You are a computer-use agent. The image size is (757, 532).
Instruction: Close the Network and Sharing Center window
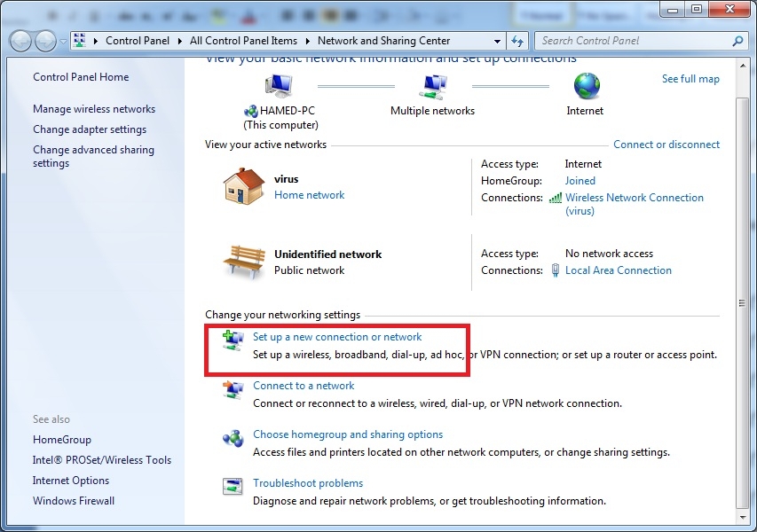pyautogui.click(x=729, y=9)
